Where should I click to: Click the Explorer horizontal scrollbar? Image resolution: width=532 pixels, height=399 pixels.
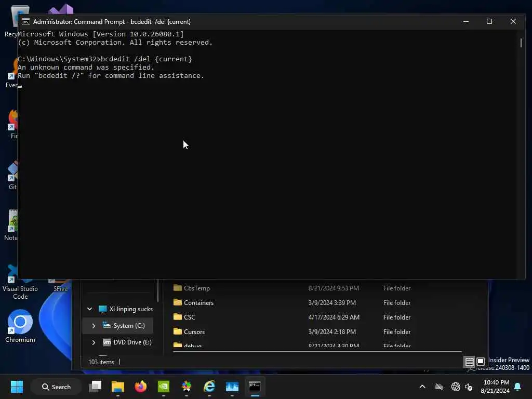[x=317, y=352]
